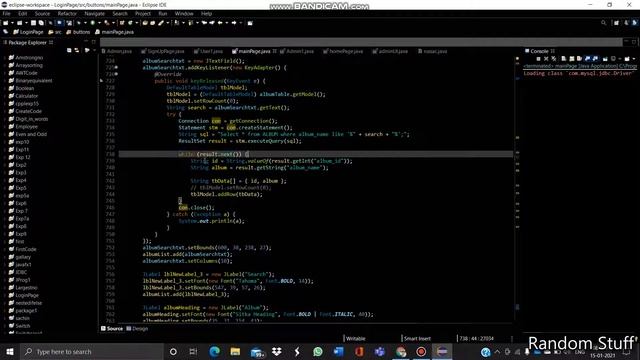Click the Console Terminate stop icon
This screenshot has height=360, width=640.
(538, 59)
